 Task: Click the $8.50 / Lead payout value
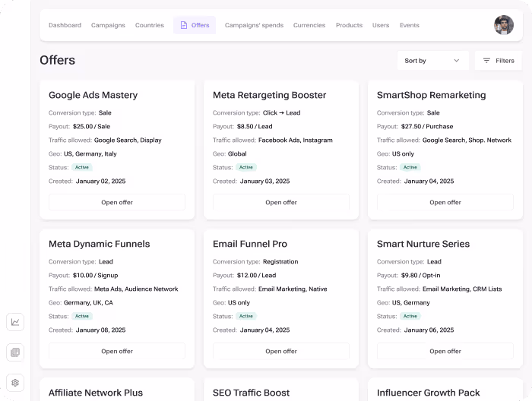[x=255, y=126]
